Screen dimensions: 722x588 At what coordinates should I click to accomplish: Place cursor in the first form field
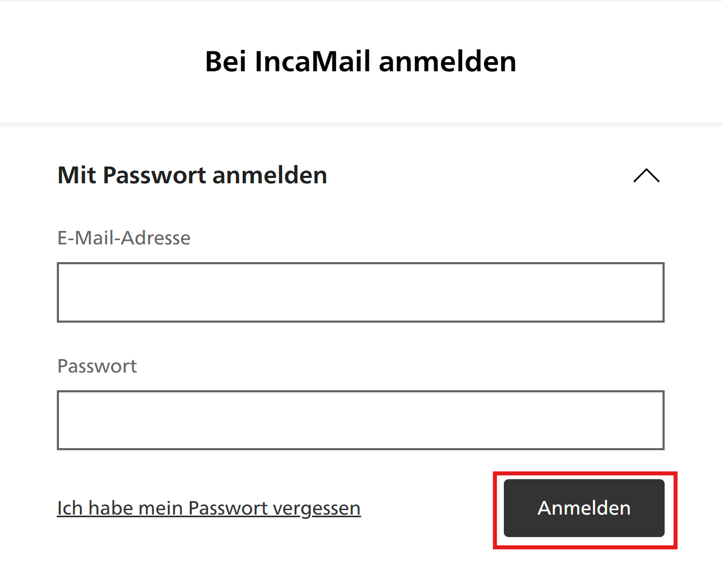360,292
